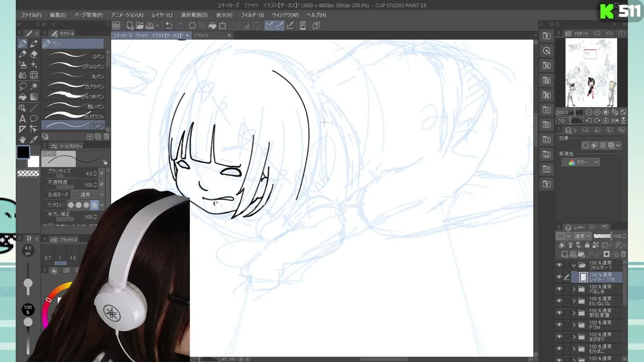The height and width of the screenshot is (362, 644).
Task: Click the Redo arrow in the command bar
Action: point(180,26)
